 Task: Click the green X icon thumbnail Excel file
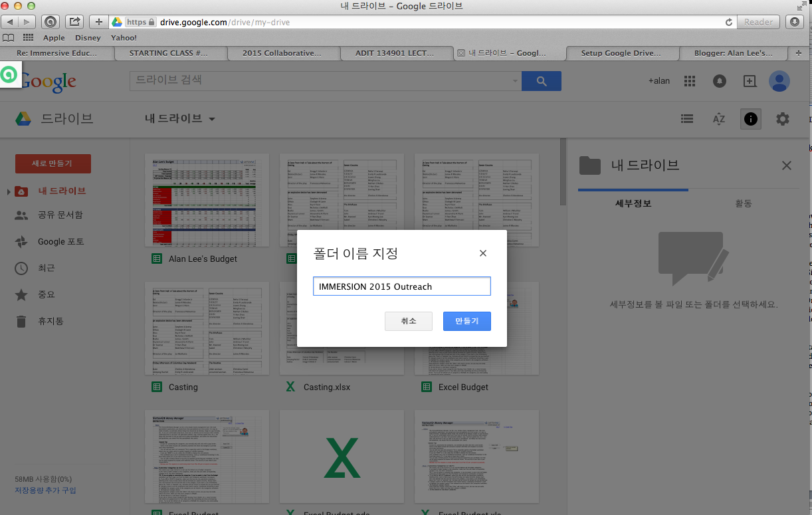pos(342,457)
